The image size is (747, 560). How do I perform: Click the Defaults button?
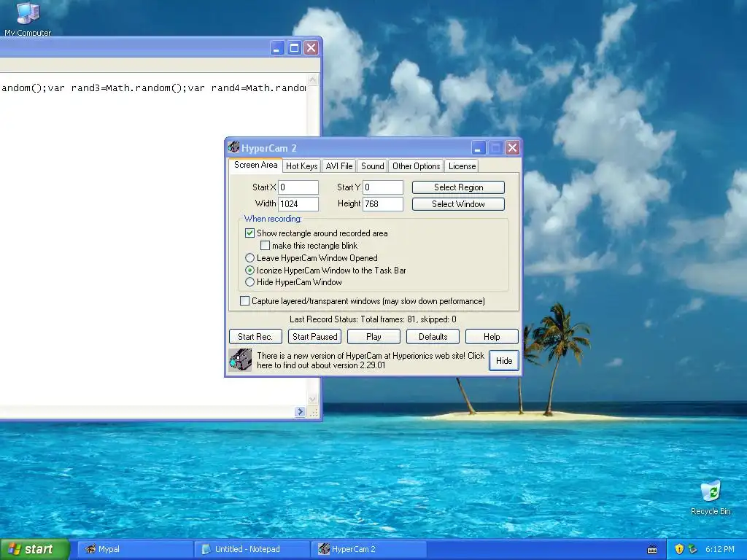click(433, 337)
